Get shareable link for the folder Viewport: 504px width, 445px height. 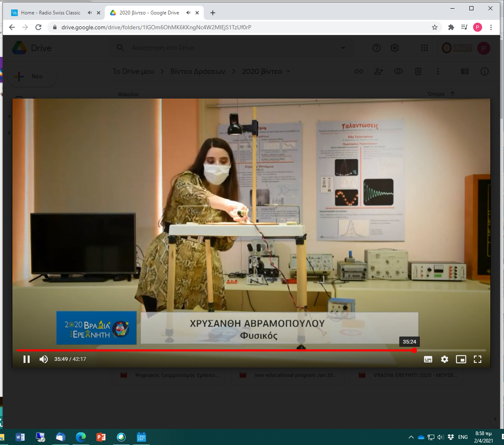pyautogui.click(x=359, y=71)
